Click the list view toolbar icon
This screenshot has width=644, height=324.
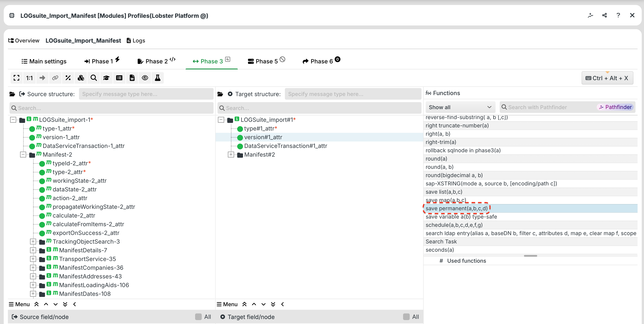coord(119,78)
